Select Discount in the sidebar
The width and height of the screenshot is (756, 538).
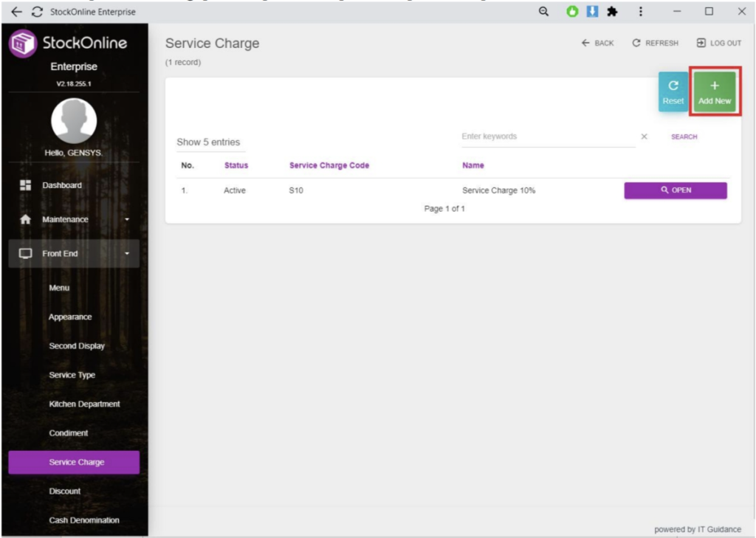click(x=65, y=491)
